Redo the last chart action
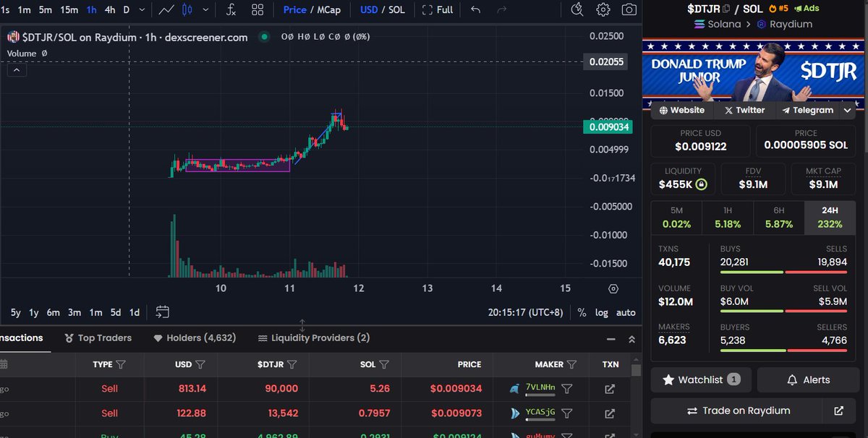The image size is (868, 438). point(501,10)
